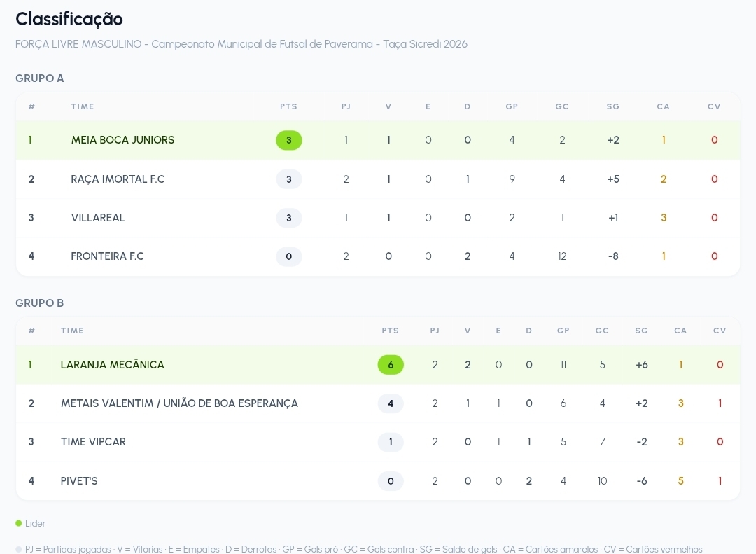Image resolution: width=756 pixels, height=554 pixels.
Task: Click the GRUPO A section heading
Action: pos(39,78)
